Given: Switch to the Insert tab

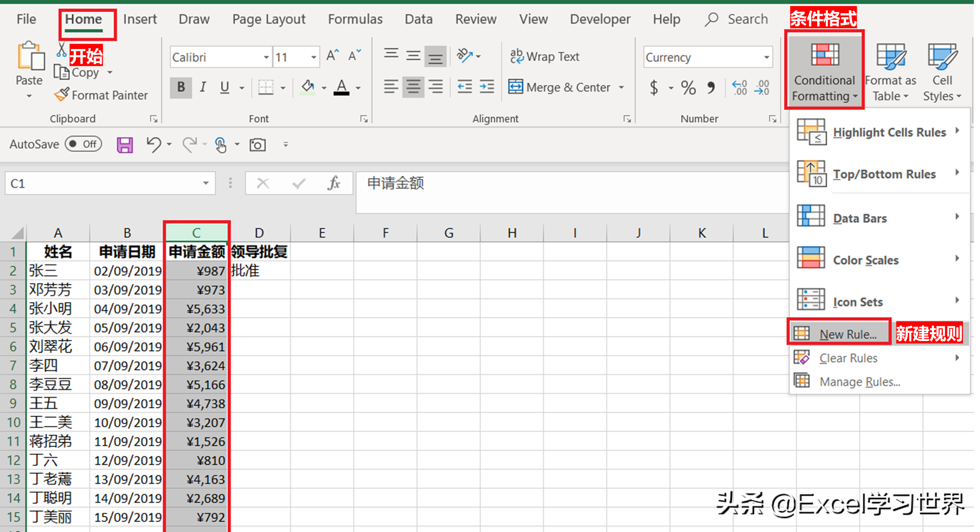Looking at the screenshot, I should pyautogui.click(x=140, y=19).
